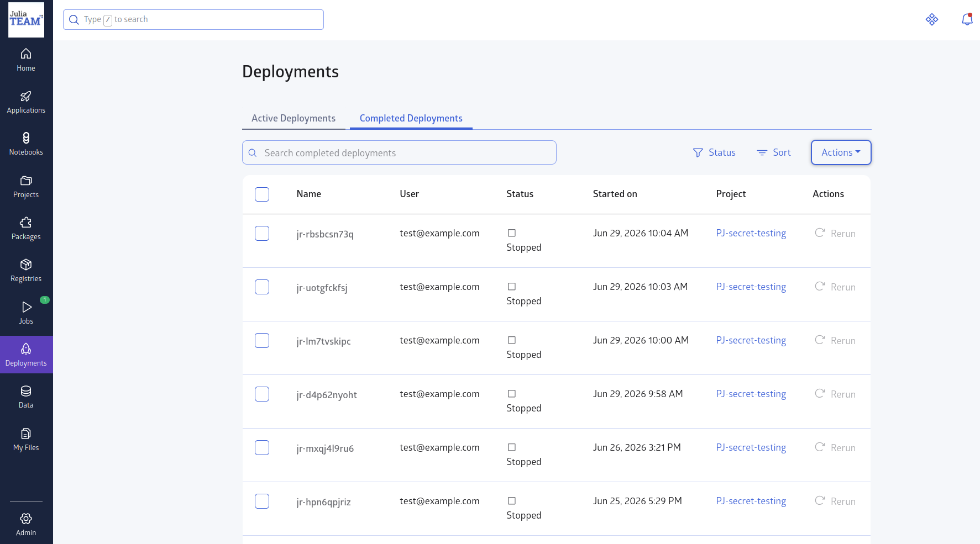Select Deployments in sidebar
The width and height of the screenshot is (980, 544).
[x=26, y=355]
